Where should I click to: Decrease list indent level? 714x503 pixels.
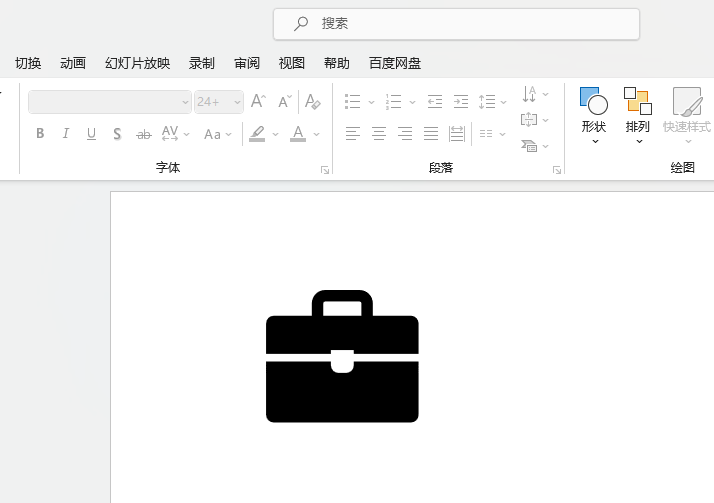[435, 102]
